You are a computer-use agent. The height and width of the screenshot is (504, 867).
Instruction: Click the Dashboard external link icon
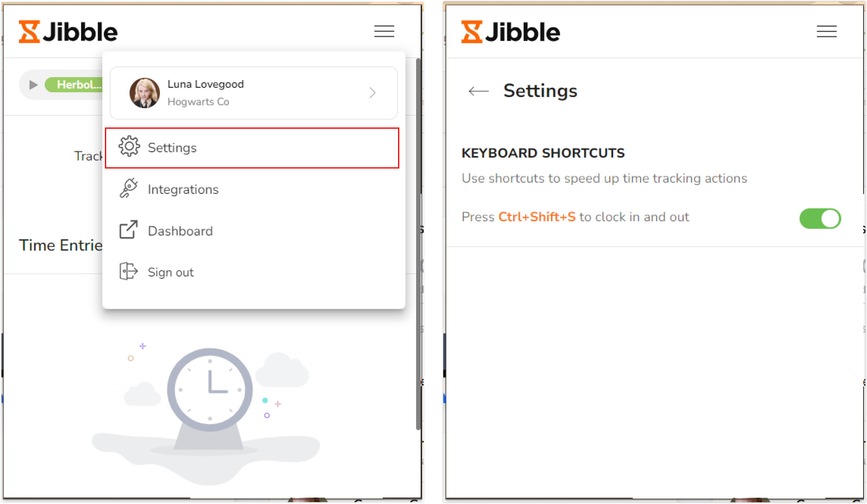point(127,230)
